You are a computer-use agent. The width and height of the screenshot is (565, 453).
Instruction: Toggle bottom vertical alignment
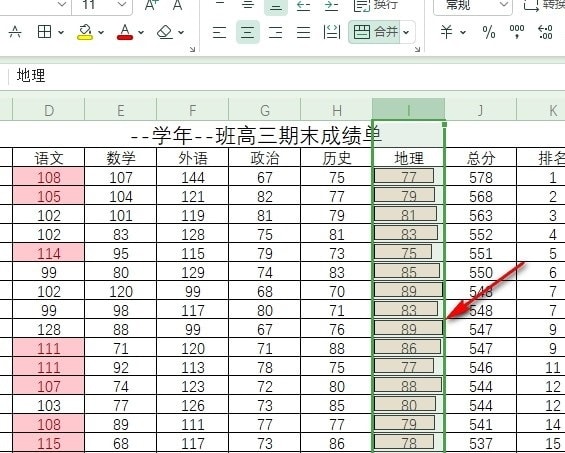[x=276, y=6]
